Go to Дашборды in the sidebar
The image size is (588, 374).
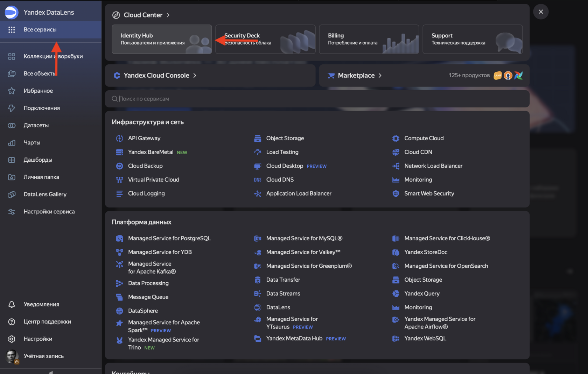(51, 160)
